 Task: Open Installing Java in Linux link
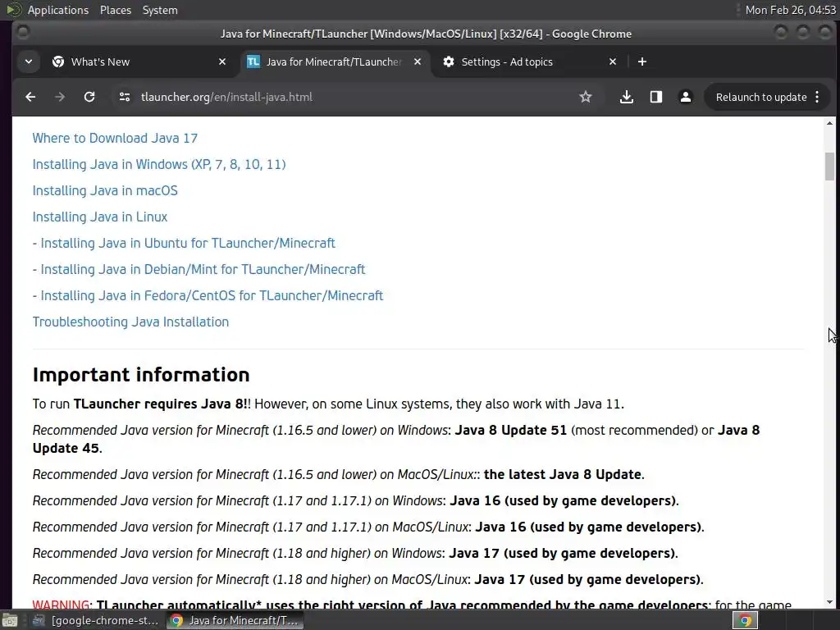pos(99,217)
